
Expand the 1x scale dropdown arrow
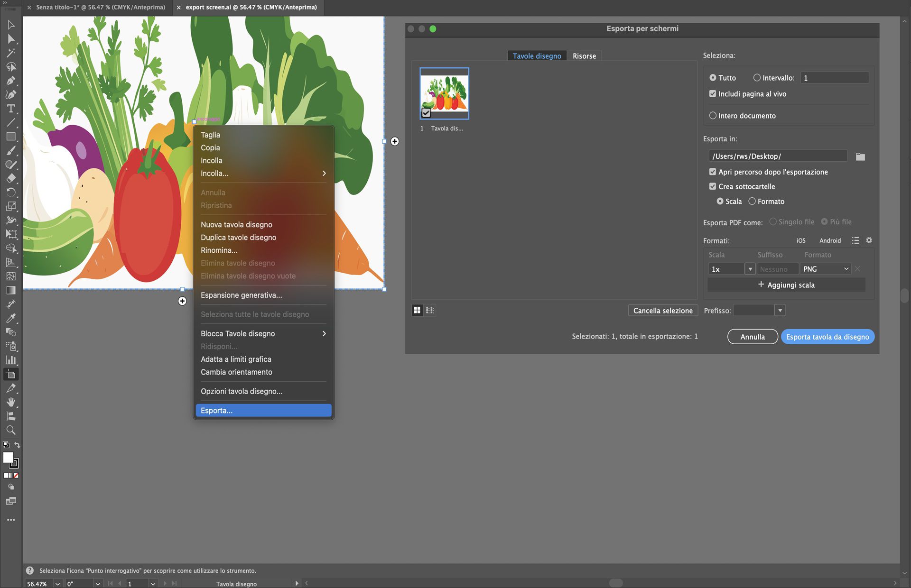pos(750,269)
